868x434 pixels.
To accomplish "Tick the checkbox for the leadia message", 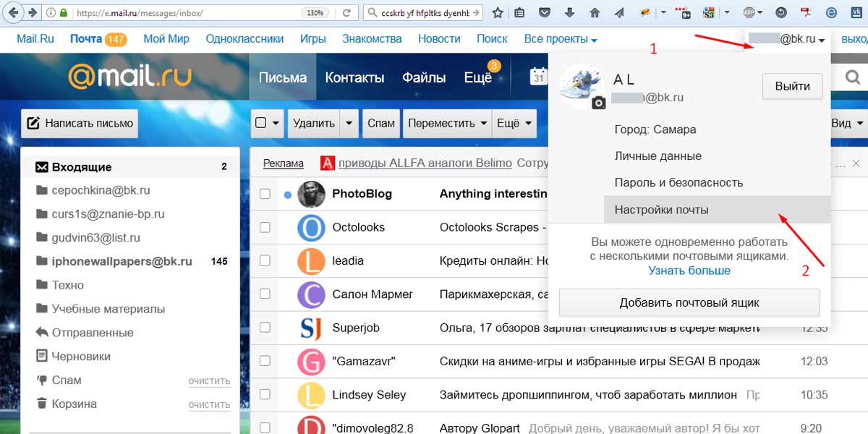I will [265, 260].
